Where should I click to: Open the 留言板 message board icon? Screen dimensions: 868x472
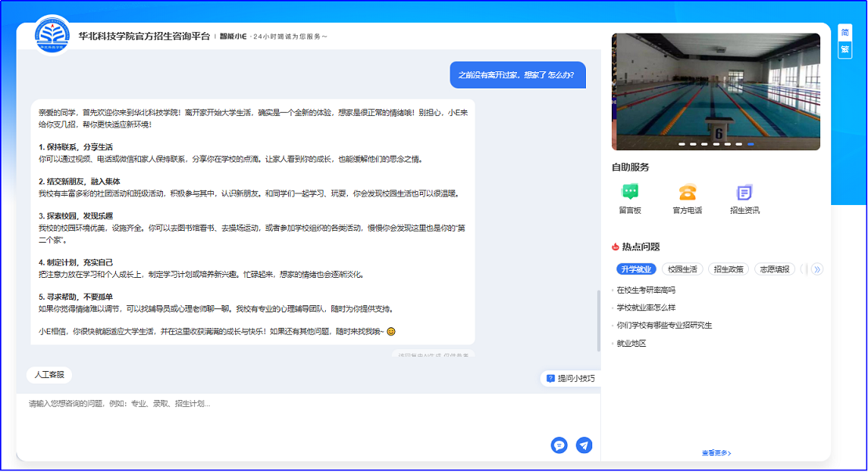pyautogui.click(x=630, y=193)
